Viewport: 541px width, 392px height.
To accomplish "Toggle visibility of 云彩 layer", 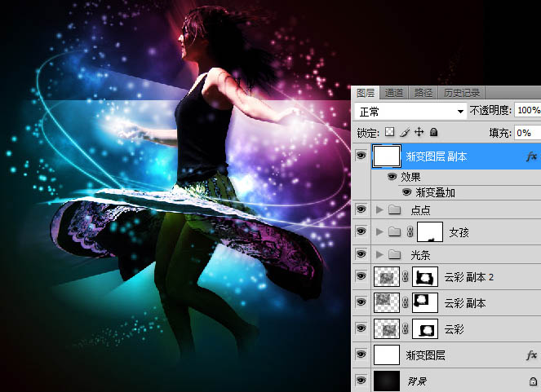I will (x=361, y=328).
